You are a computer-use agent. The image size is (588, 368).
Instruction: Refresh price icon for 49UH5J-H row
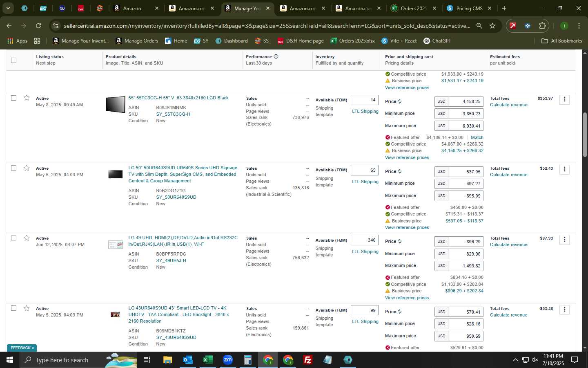click(x=400, y=241)
